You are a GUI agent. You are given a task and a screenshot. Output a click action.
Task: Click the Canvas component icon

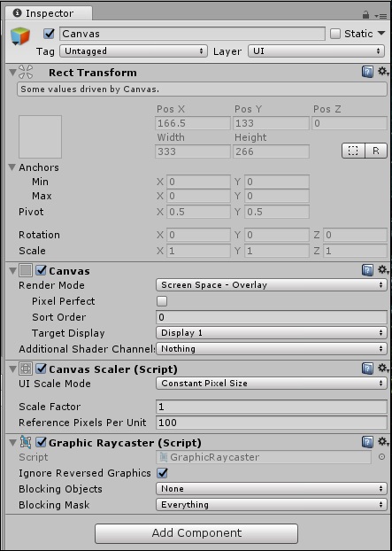[26, 270]
